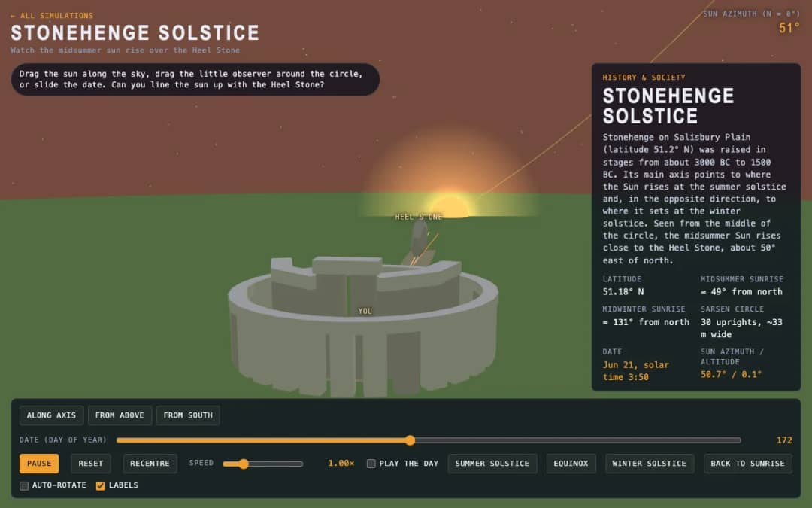Click the date slider handle
Image resolution: width=812 pixels, height=508 pixels.
click(x=411, y=440)
